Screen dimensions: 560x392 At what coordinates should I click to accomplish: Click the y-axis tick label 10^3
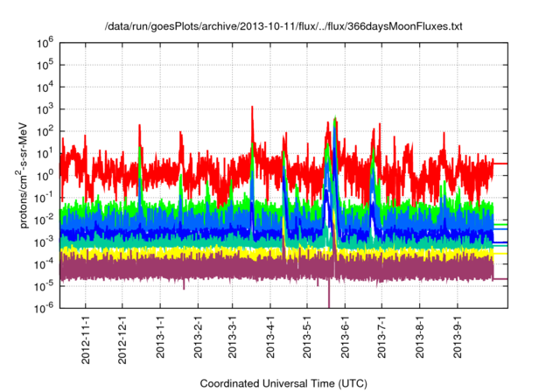(45, 109)
